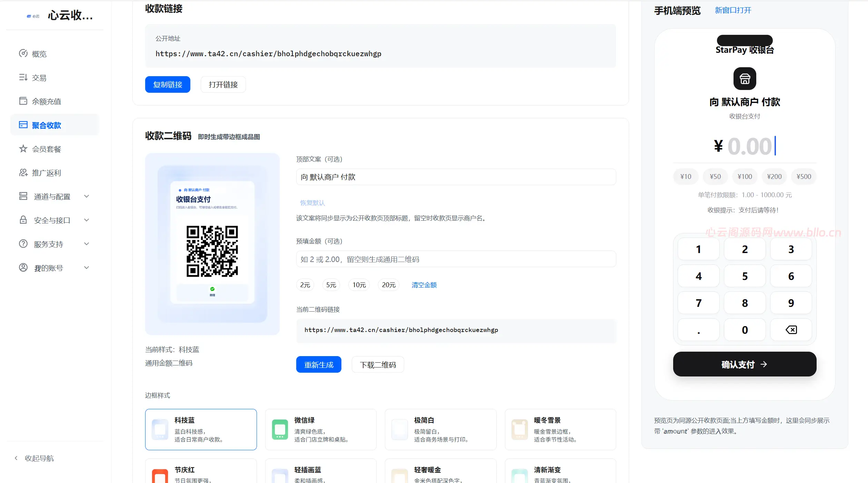Image resolution: width=868 pixels, height=483 pixels.
Task: Tap the ¥500 quick amount in preview
Action: point(804,177)
